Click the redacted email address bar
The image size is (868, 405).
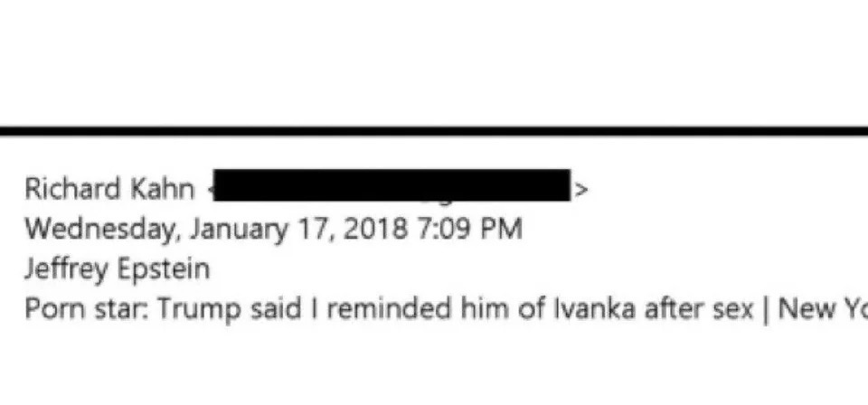(x=393, y=186)
